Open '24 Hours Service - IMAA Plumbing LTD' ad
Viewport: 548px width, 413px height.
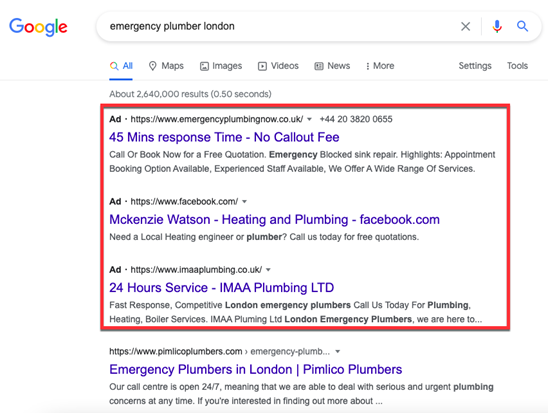click(x=222, y=288)
